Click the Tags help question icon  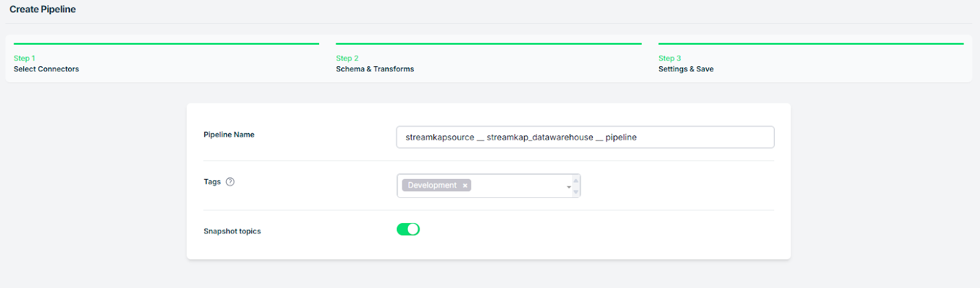point(230,182)
